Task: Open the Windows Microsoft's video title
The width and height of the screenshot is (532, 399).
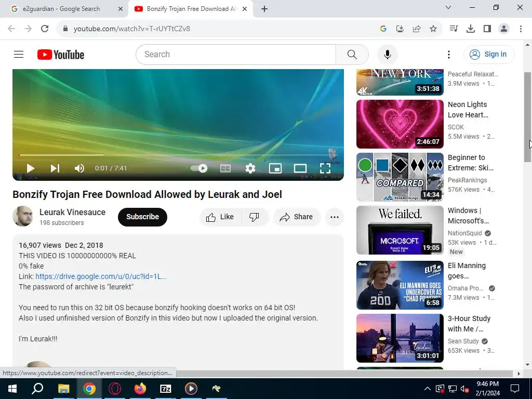Action: (468, 216)
